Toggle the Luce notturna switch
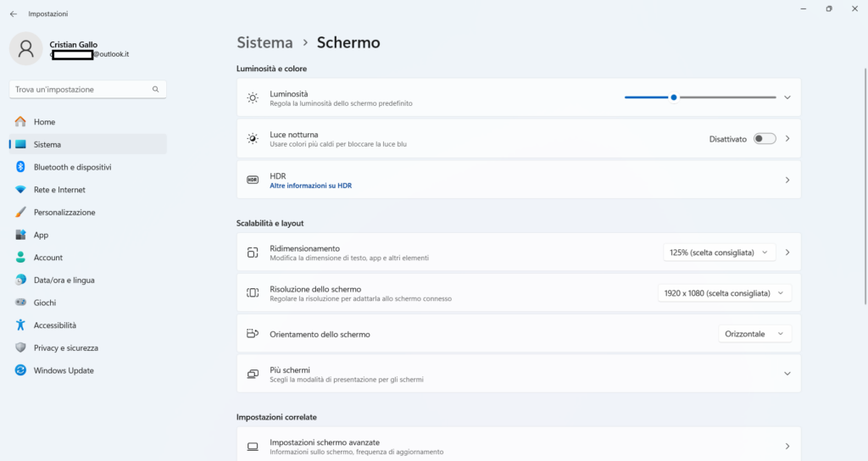This screenshot has height=461, width=868. pos(764,138)
